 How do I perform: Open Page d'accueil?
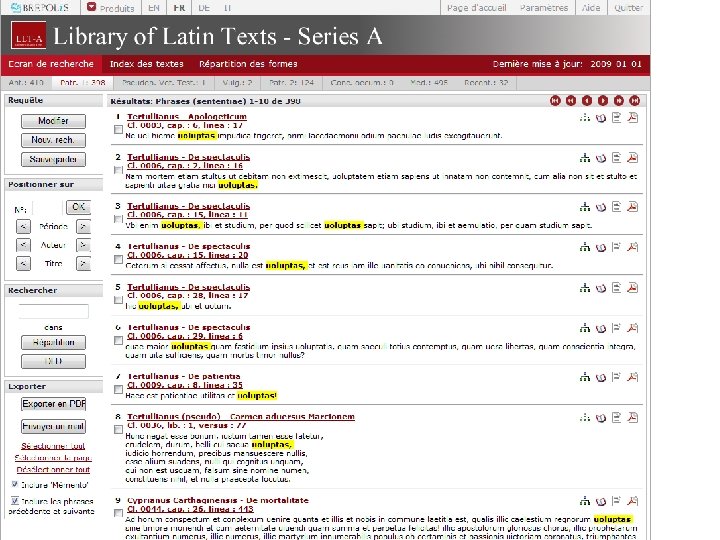(x=477, y=8)
